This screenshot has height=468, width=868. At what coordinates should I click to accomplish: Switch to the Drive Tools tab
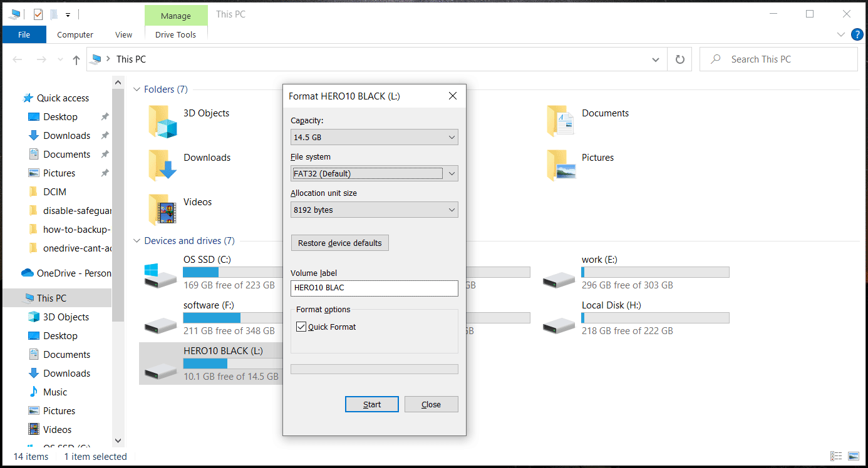coord(176,34)
